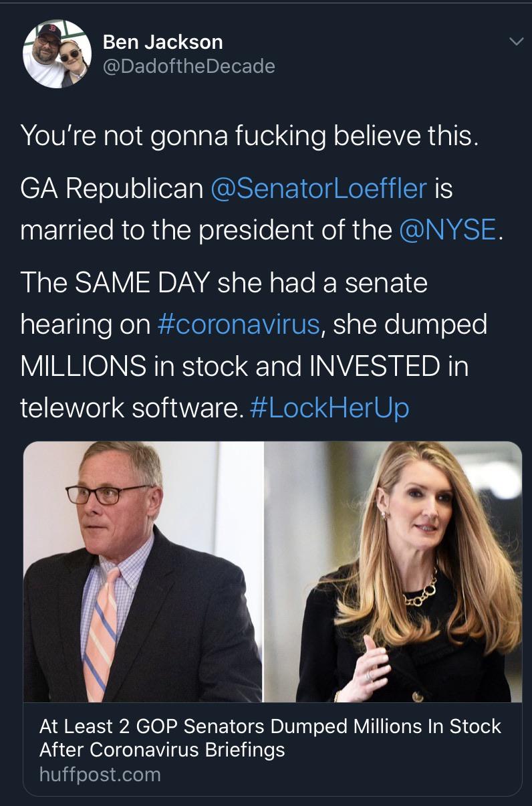Open the GOP Senators article headline
The image size is (532, 806).
point(270,738)
